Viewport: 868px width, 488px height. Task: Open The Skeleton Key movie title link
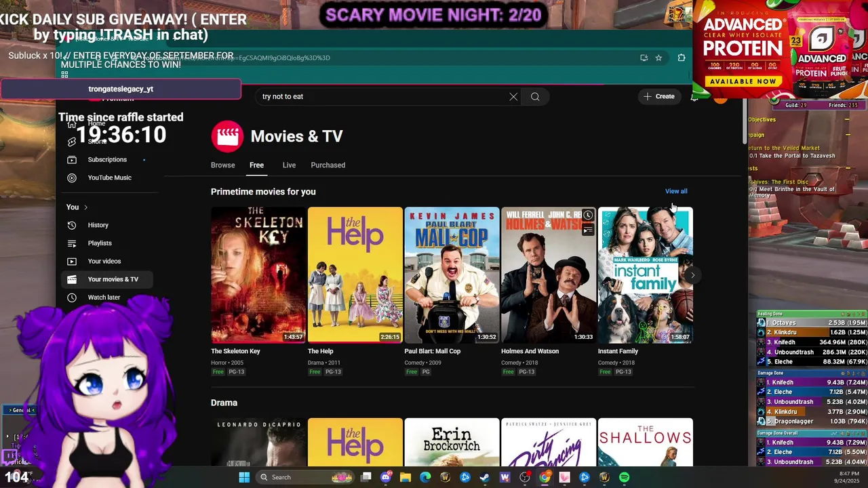(235, 351)
